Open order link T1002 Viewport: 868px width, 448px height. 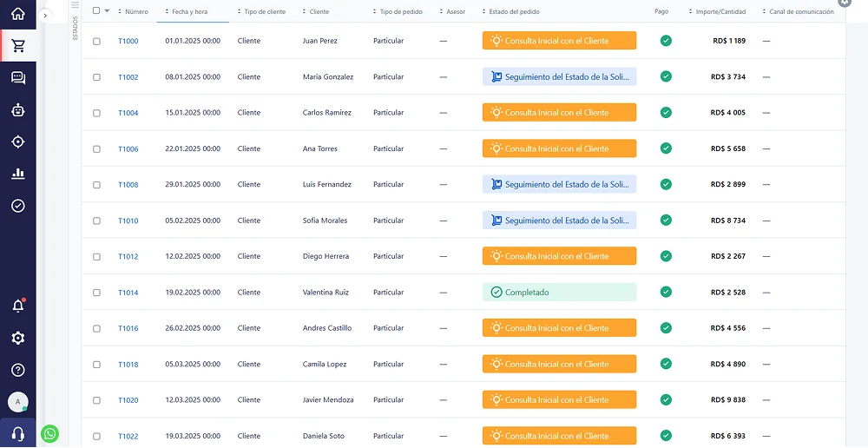(128, 77)
